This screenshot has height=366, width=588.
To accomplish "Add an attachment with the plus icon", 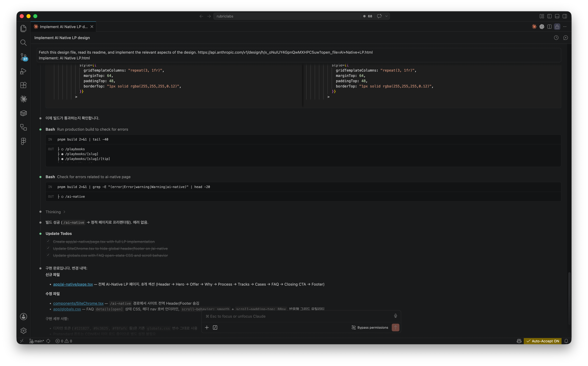I will click(207, 327).
